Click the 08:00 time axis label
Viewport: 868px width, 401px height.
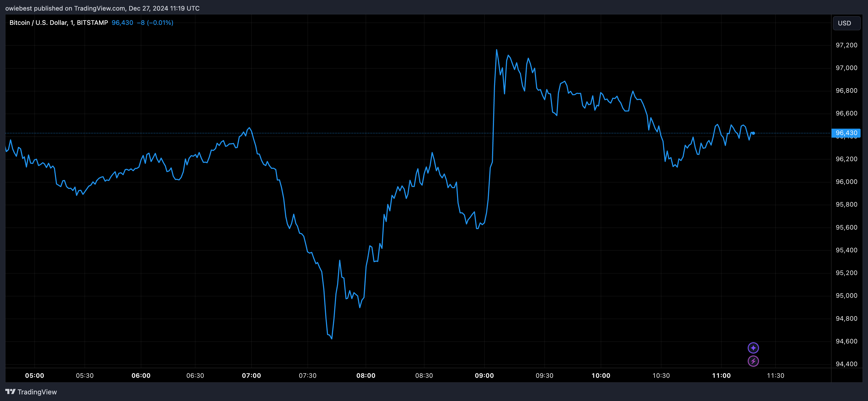[x=366, y=375]
